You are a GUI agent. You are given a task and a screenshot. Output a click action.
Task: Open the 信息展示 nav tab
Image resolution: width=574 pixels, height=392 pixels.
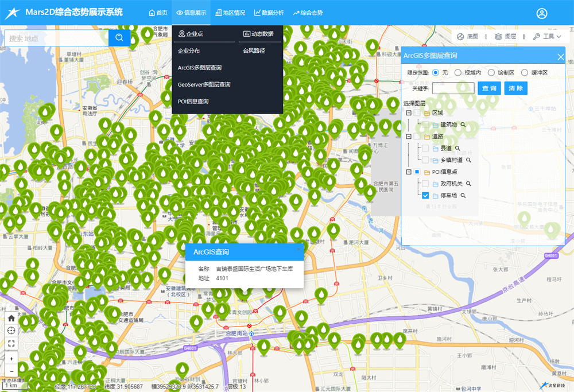click(191, 13)
